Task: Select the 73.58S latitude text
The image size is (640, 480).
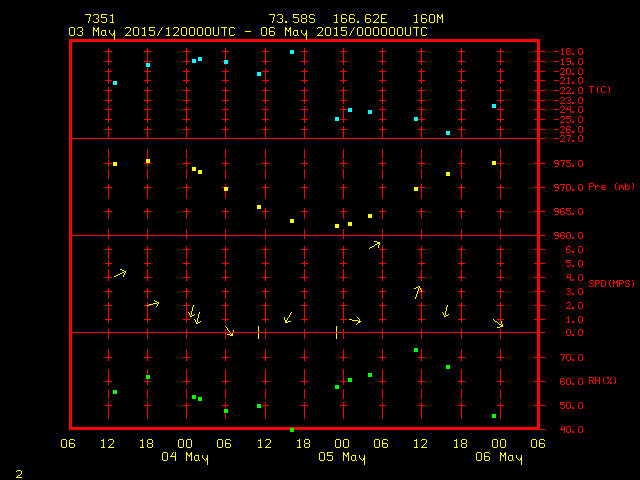Action: pos(290,19)
